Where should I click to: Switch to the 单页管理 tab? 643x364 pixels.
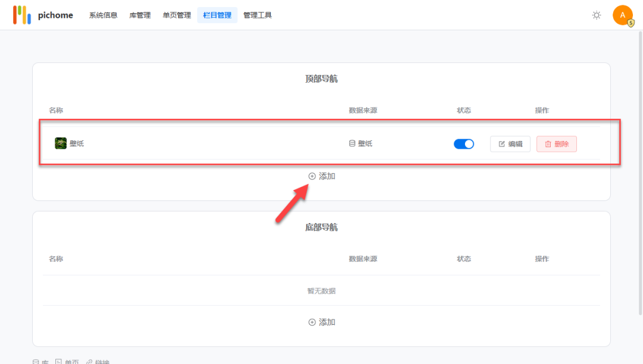click(x=176, y=15)
